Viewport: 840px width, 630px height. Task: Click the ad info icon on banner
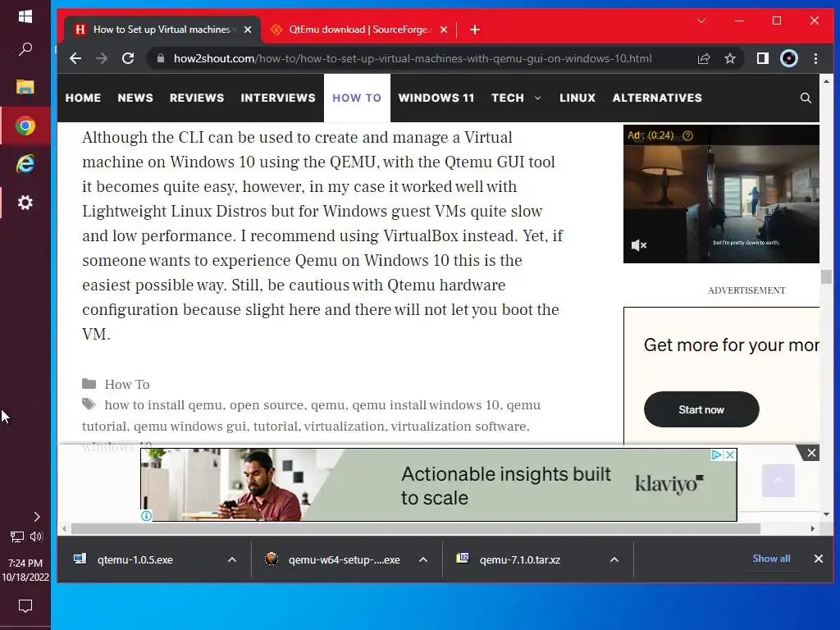tap(146, 516)
